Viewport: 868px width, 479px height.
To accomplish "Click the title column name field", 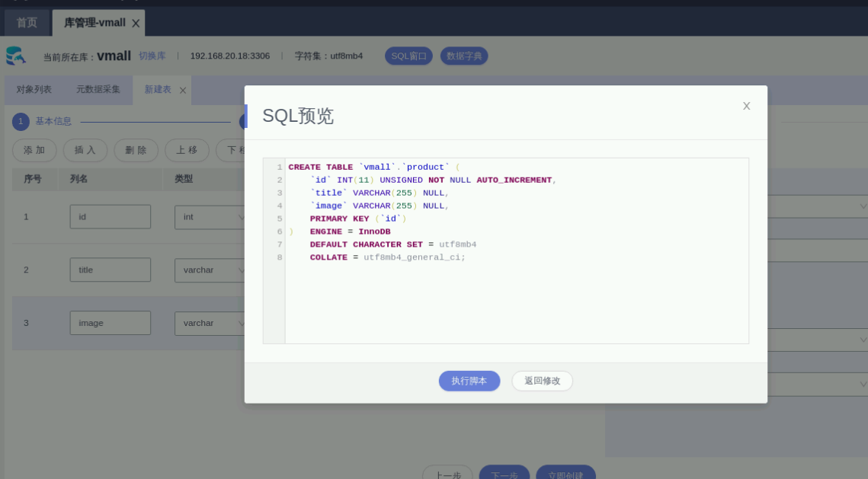I will (x=111, y=270).
